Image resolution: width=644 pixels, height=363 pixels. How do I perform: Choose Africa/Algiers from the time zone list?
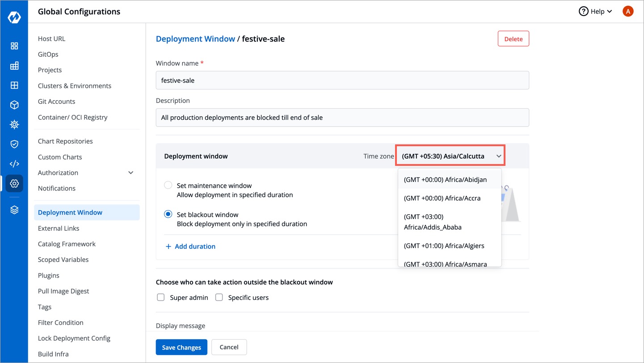444,245
